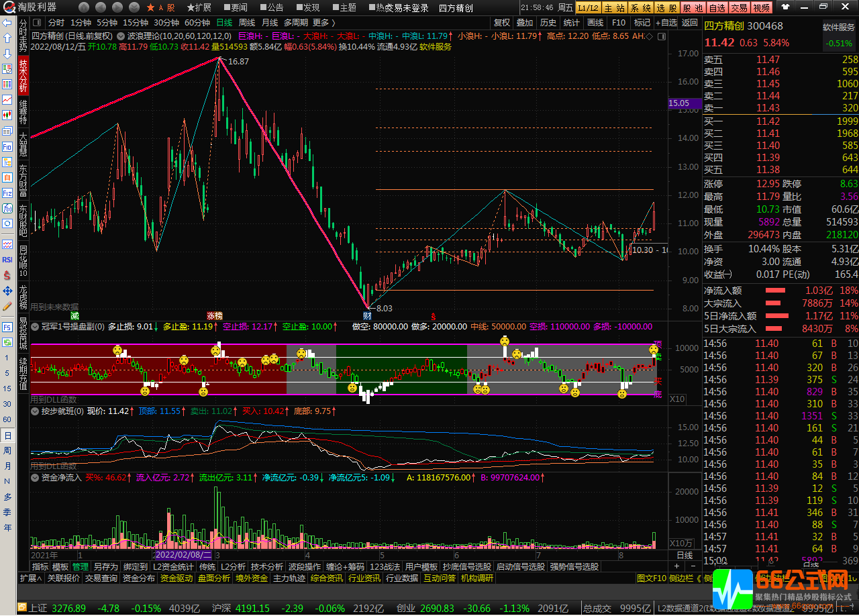Click the skin (shirt) icon in title bar
Screen dimensions: 859x616
[x=784, y=7]
